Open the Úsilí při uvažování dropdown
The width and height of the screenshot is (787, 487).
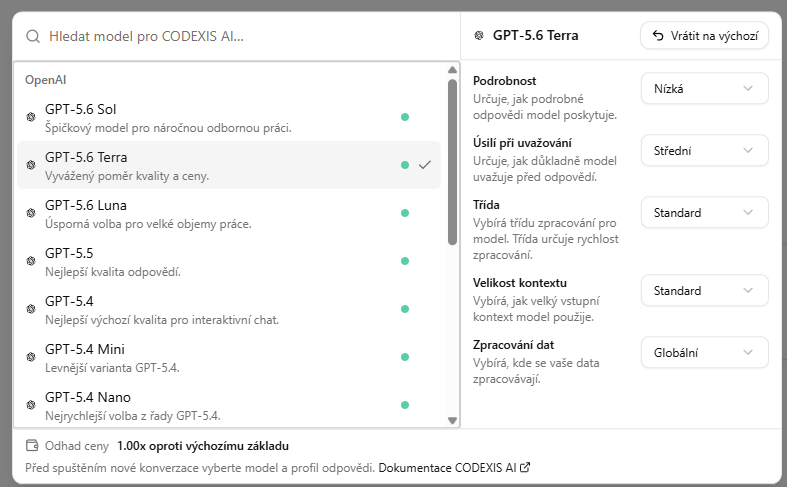point(705,151)
